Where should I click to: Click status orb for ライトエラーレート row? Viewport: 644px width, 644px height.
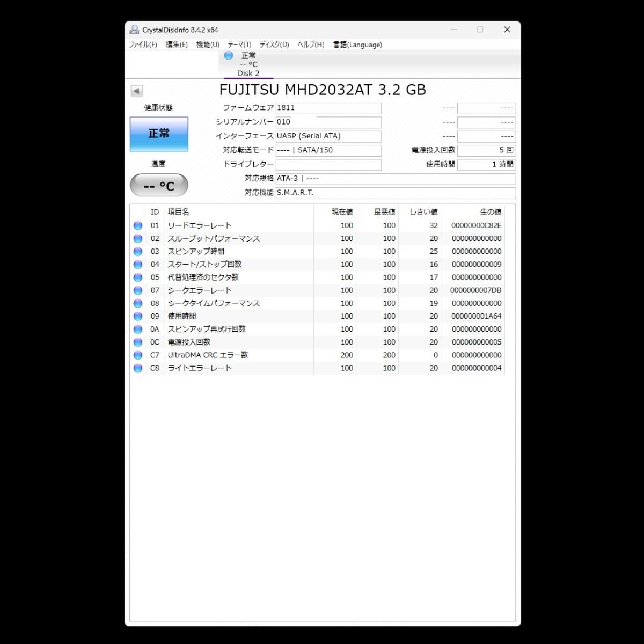[x=138, y=368]
